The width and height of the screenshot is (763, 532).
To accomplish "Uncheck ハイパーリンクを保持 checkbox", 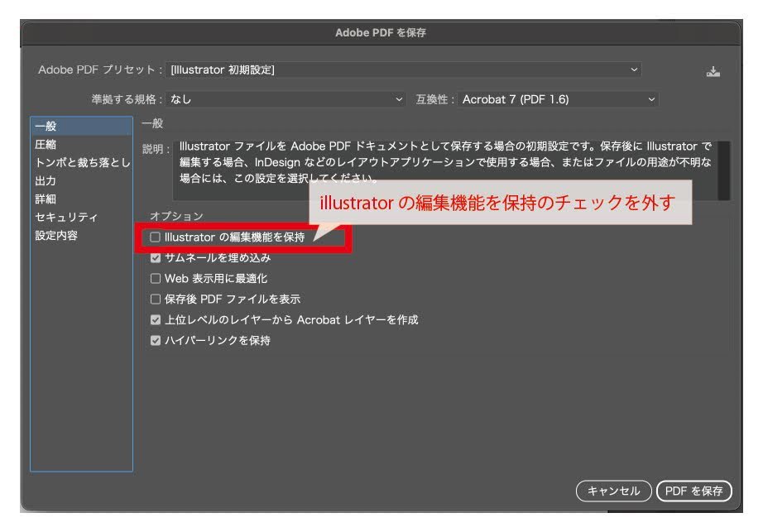I will [156, 340].
